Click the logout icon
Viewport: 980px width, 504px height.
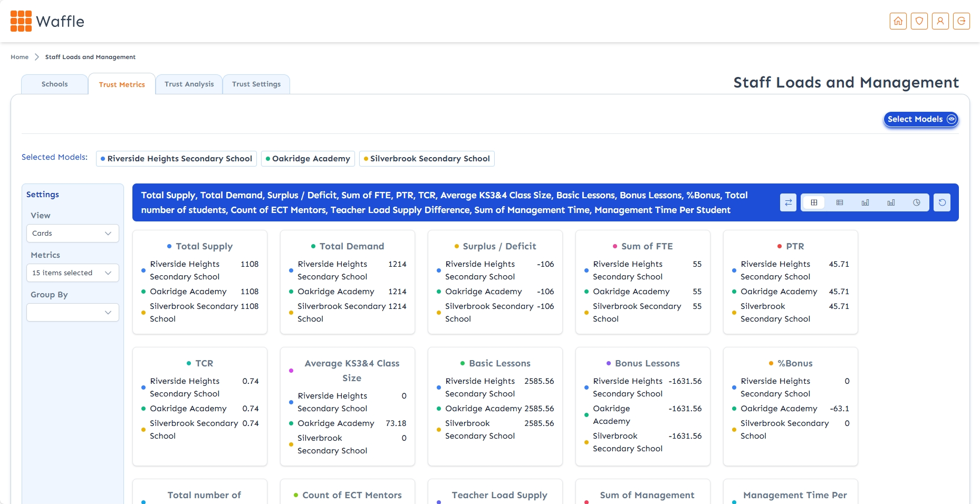click(x=961, y=21)
